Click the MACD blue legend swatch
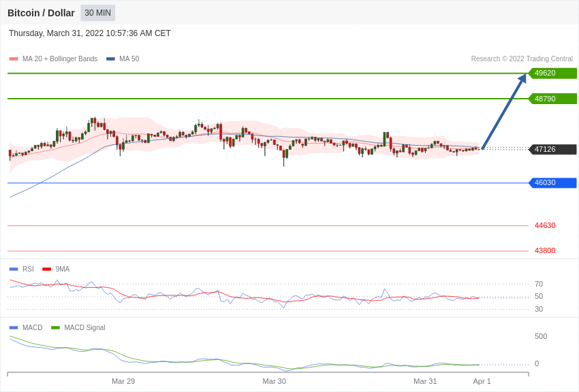The width and height of the screenshot is (579, 392). pos(14,327)
